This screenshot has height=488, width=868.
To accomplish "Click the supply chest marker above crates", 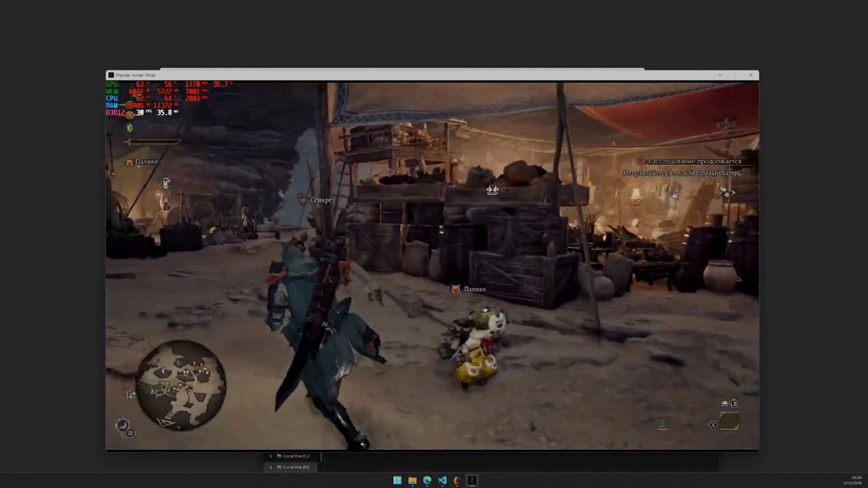I will click(x=492, y=190).
